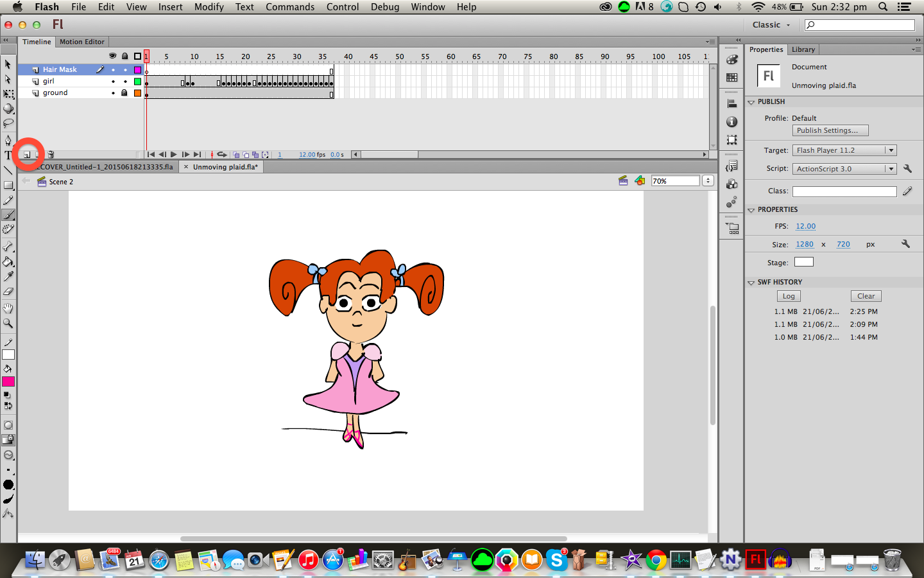Collapse the PUBLISH section

[x=751, y=102]
